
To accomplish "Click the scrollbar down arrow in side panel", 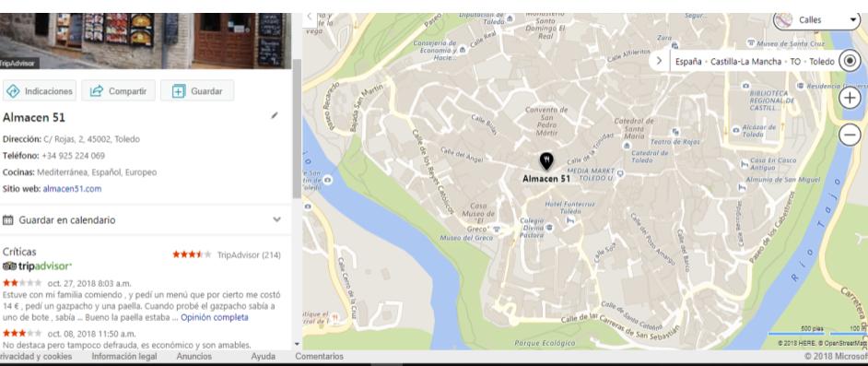I will 297,345.
